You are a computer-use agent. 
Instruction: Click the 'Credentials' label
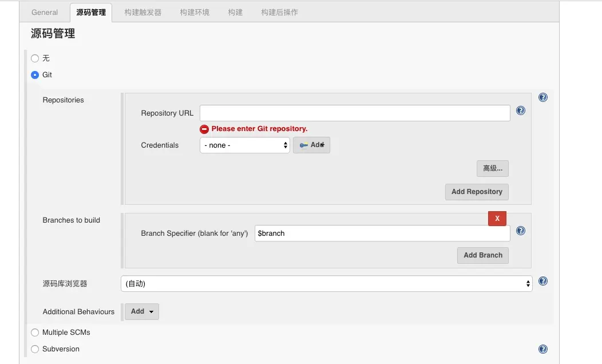160,145
